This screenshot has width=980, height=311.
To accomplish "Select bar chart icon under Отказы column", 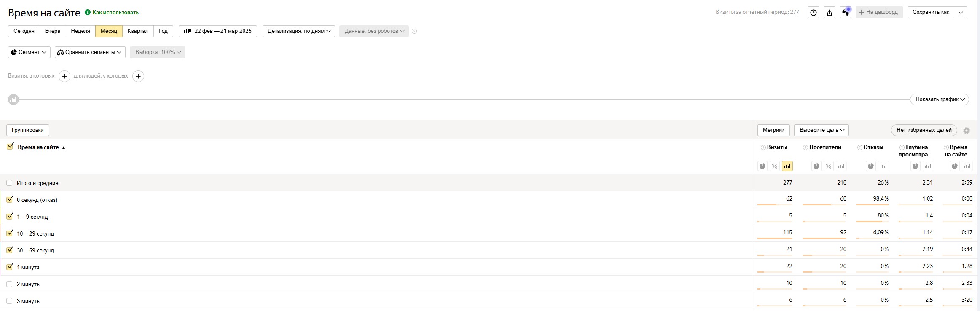I will click(x=883, y=166).
